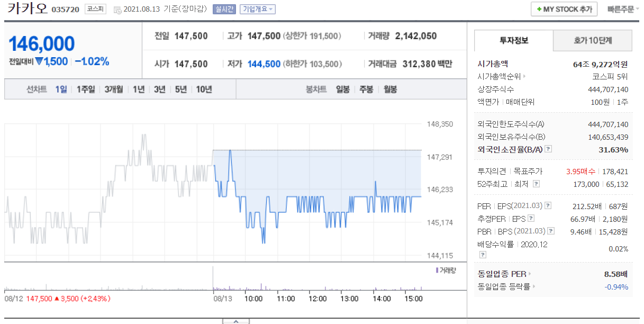Image resolution: width=644 pixels, height=324 pixels.
Task: Click the PER value 212.52배
Action: [x=586, y=206]
